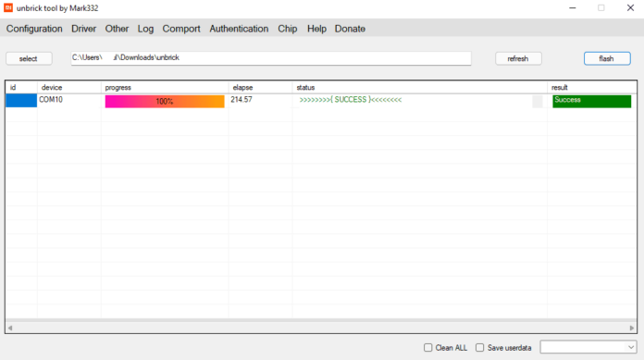Click the green Success result cell

coord(592,102)
